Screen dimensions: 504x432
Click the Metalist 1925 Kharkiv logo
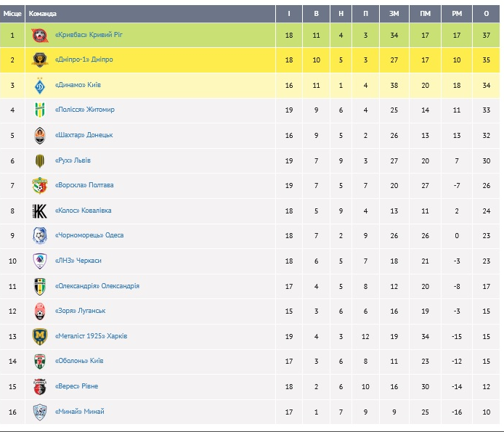pyautogui.click(x=39, y=336)
